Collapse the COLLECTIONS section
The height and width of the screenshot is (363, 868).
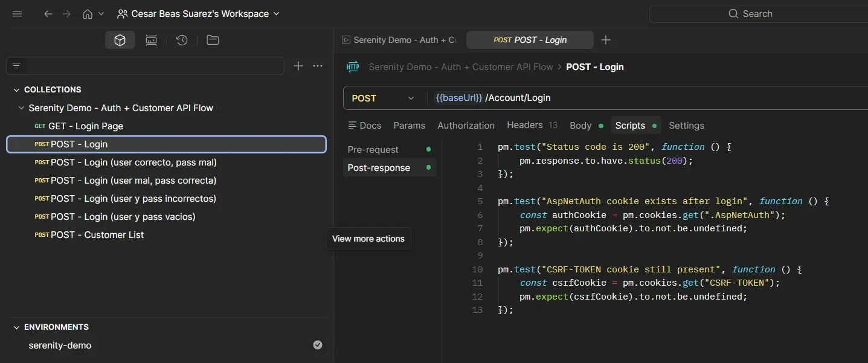pyautogui.click(x=16, y=89)
